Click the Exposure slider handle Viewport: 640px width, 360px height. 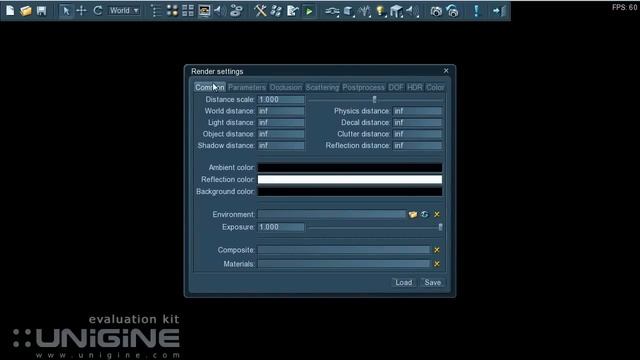coord(440,227)
